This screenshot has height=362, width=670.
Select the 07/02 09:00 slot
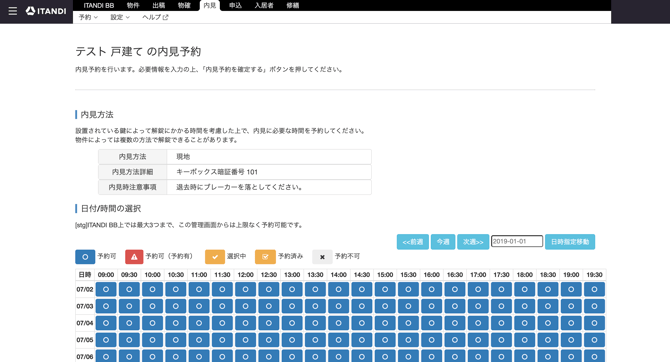point(106,289)
